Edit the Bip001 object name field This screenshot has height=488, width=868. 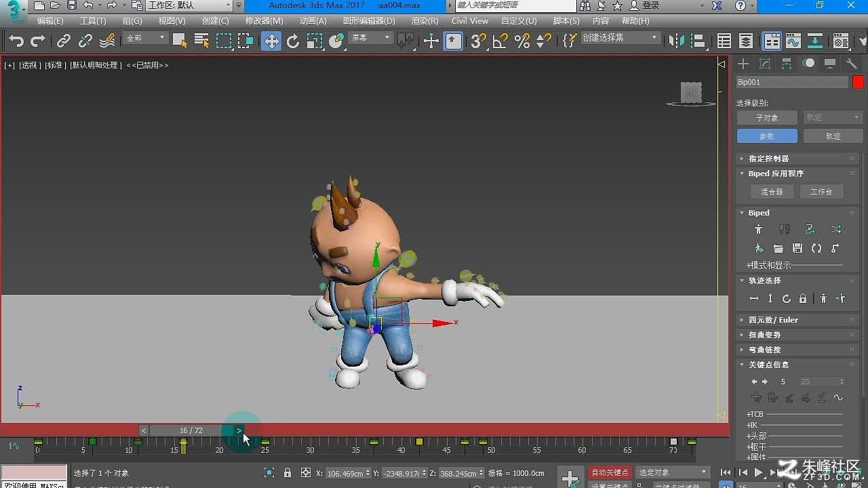click(x=792, y=82)
